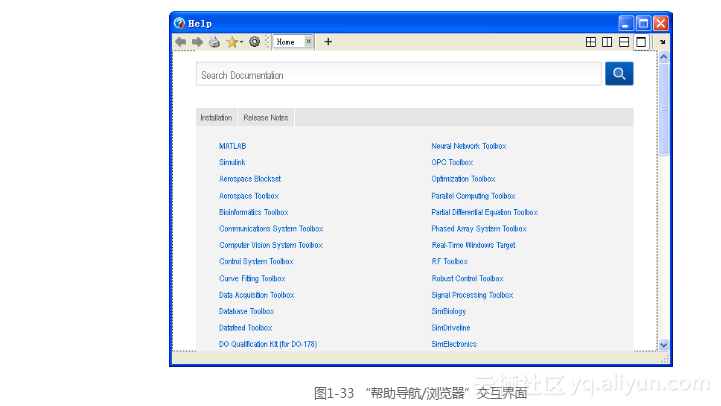Open the Release Notes tab
The width and height of the screenshot is (721, 406).
click(x=266, y=118)
